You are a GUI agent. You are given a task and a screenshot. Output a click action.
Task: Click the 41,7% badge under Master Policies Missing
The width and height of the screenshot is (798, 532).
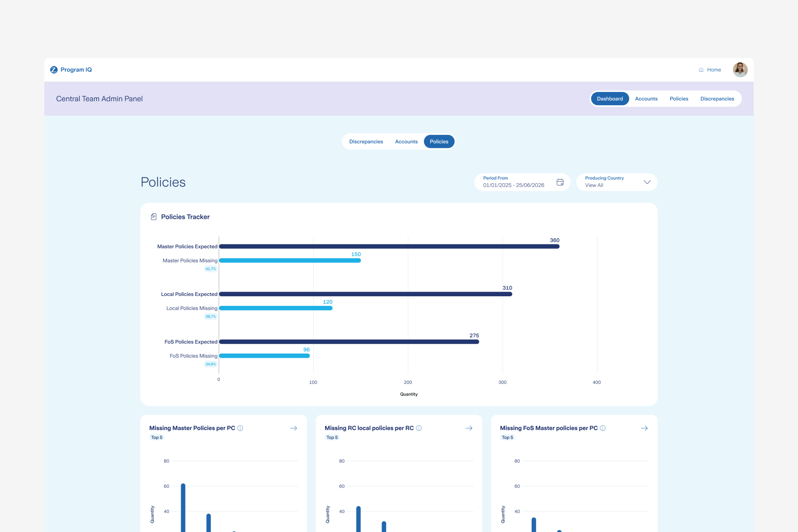coord(211,269)
